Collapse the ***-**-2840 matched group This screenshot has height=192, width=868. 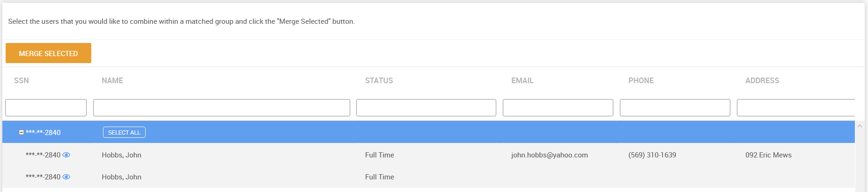(x=21, y=133)
